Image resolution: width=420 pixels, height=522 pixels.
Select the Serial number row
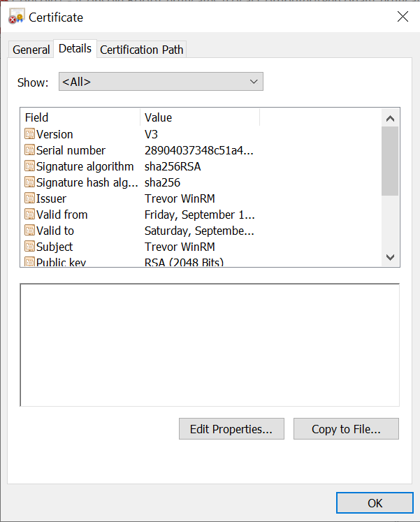(x=139, y=150)
